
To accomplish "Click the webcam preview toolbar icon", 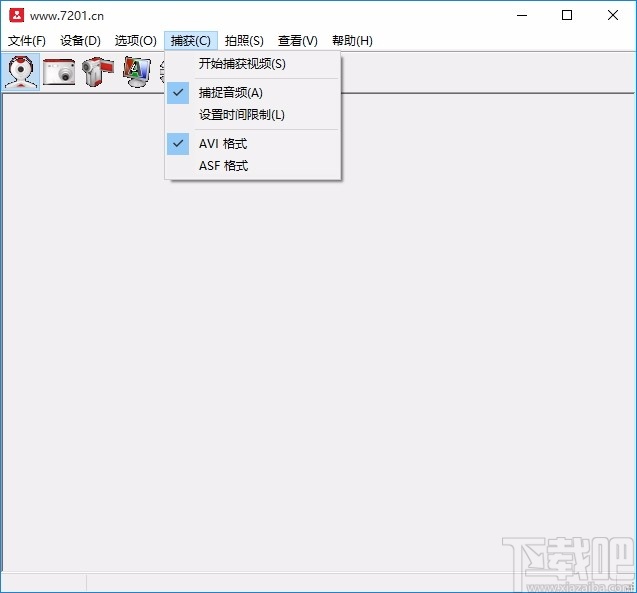I will [x=21, y=72].
